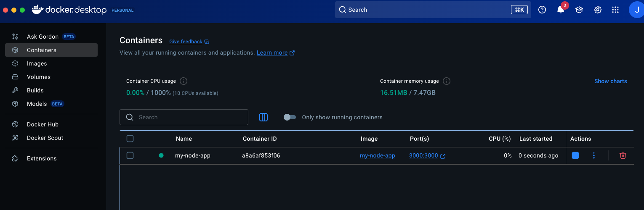This screenshot has width=644, height=210.
Task: Open the Images section
Action: click(x=51, y=63)
